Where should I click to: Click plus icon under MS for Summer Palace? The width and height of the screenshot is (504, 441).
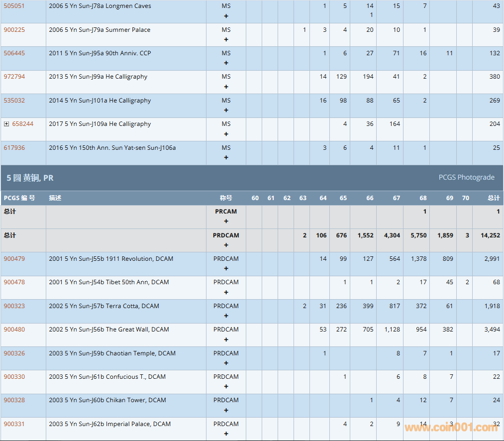[x=226, y=39]
